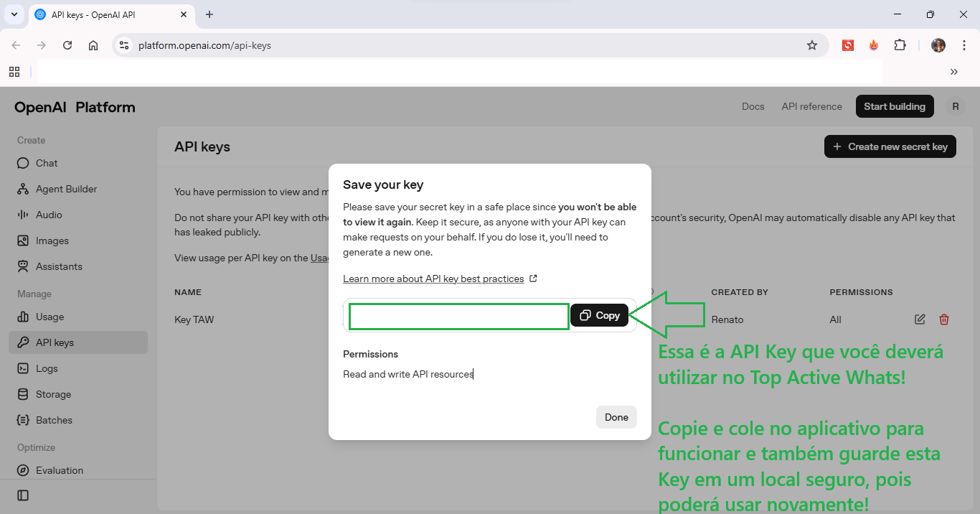
Task: Open the tab search dropdown arrow
Action: (x=14, y=14)
